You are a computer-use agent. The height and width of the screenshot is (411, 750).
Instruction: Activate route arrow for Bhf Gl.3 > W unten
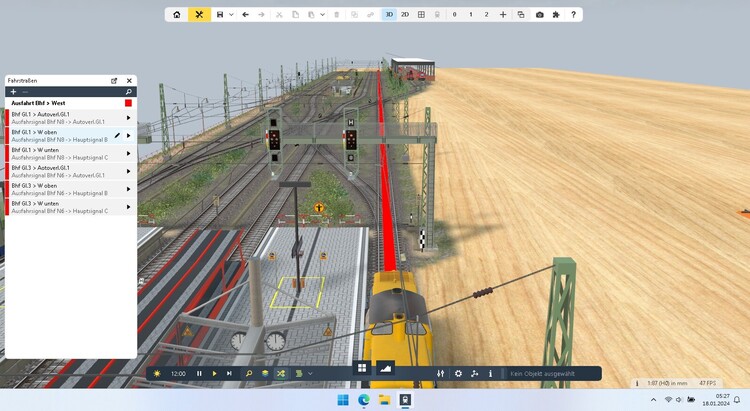click(x=128, y=207)
